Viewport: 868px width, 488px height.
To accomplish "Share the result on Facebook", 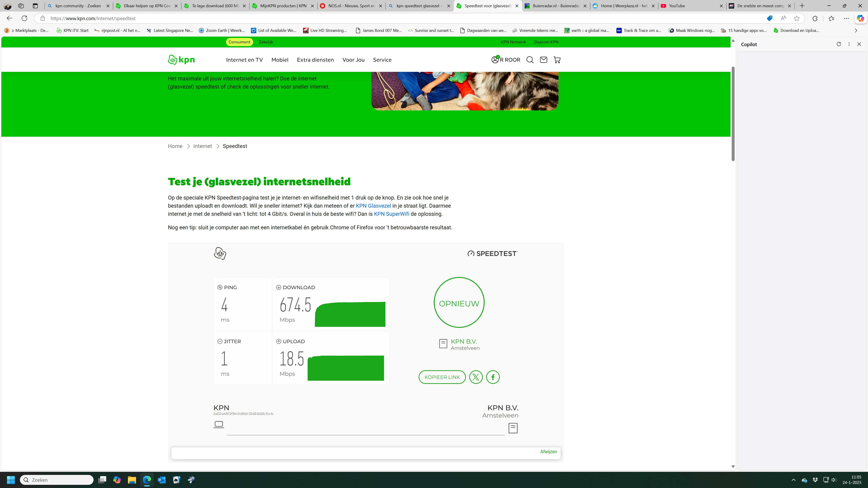I will [493, 377].
